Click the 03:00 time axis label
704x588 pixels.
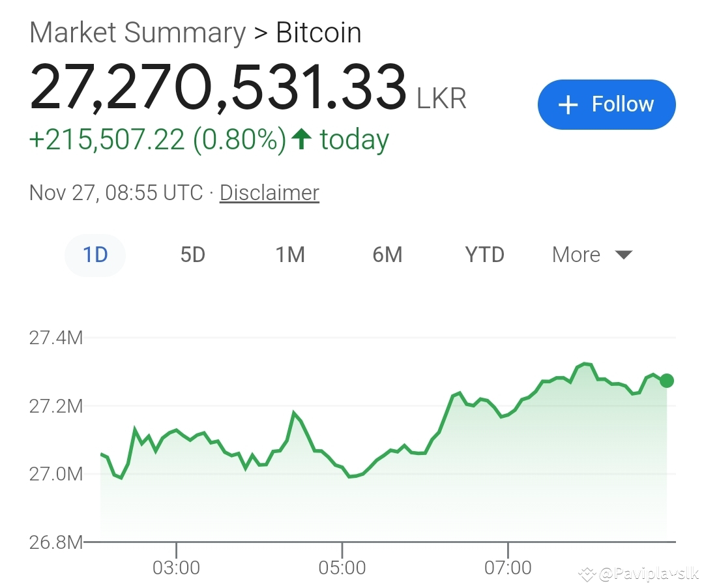tap(176, 568)
